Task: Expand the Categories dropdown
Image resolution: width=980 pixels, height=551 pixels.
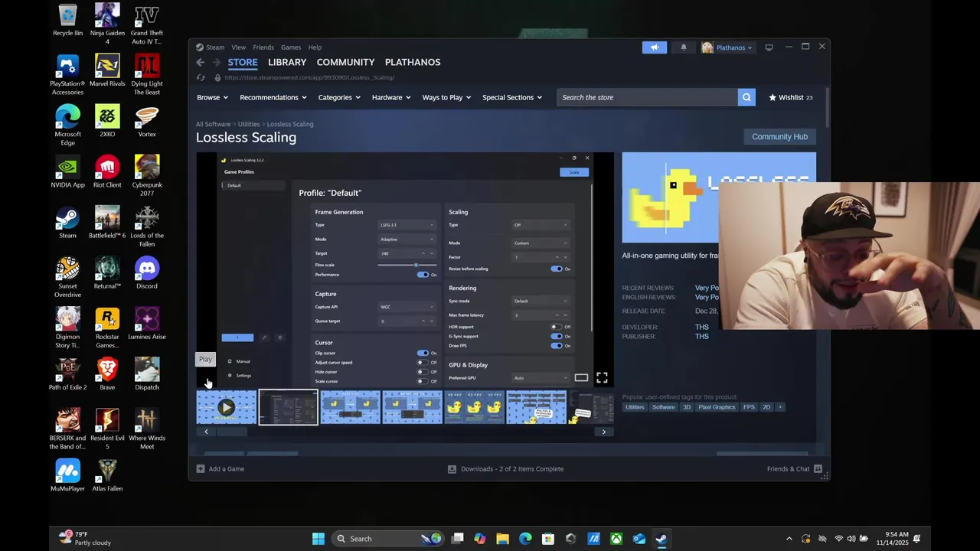Action: [x=340, y=97]
